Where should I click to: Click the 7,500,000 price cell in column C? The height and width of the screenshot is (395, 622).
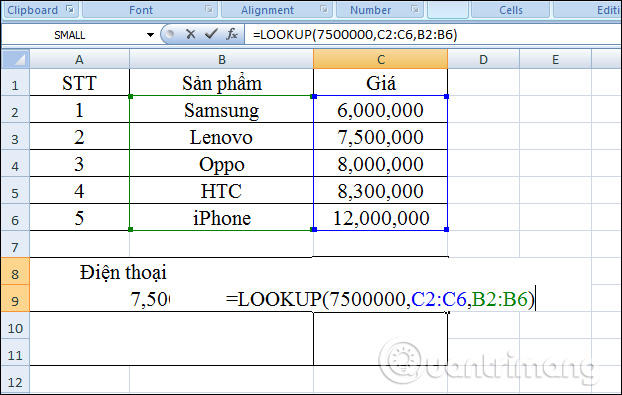tap(380, 136)
